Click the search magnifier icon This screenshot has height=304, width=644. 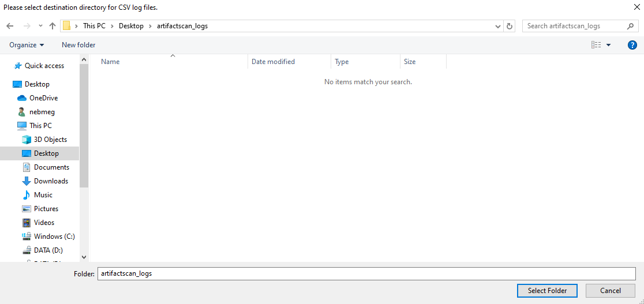(631, 26)
